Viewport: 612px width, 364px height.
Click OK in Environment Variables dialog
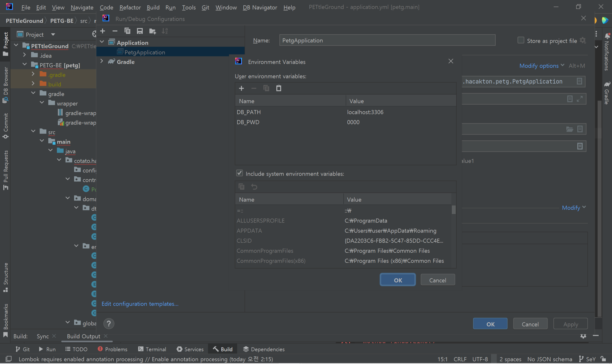(397, 280)
